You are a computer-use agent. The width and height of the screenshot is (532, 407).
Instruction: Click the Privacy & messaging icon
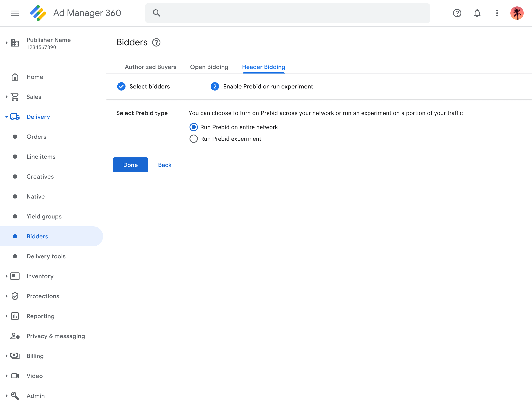click(x=15, y=336)
